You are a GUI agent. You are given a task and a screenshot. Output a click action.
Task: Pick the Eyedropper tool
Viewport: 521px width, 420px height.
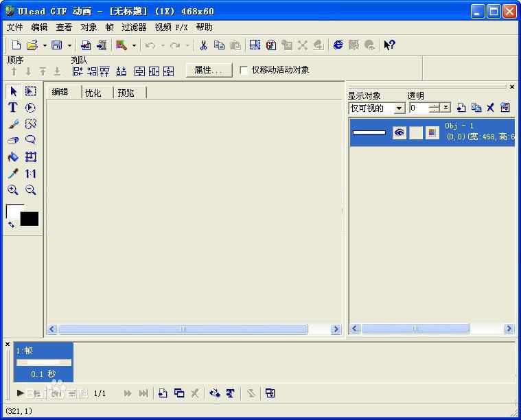point(13,173)
